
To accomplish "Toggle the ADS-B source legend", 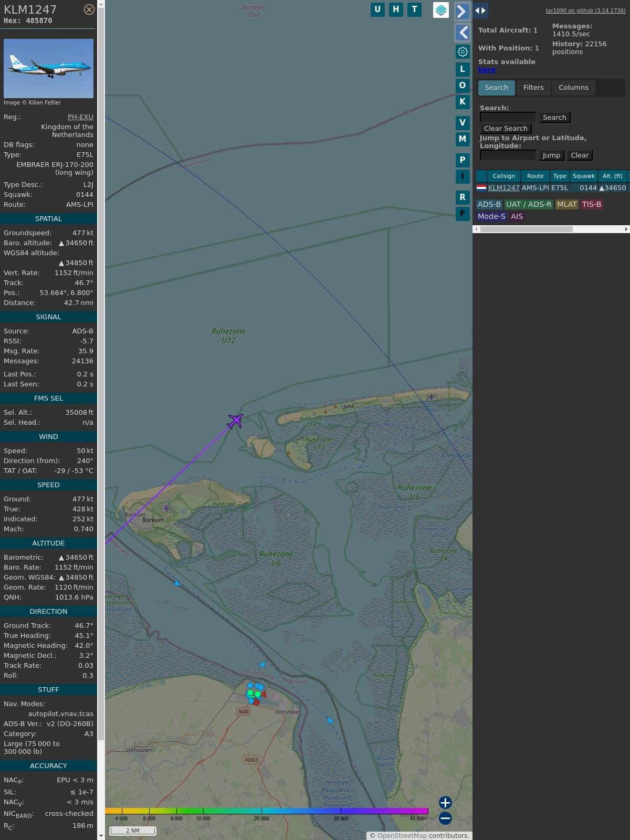I will (489, 205).
